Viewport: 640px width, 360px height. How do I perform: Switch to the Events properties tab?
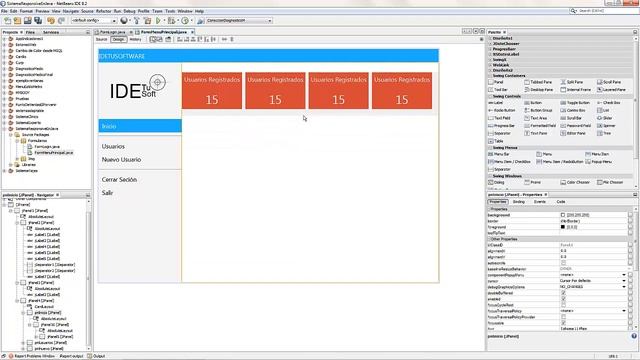pyautogui.click(x=540, y=202)
